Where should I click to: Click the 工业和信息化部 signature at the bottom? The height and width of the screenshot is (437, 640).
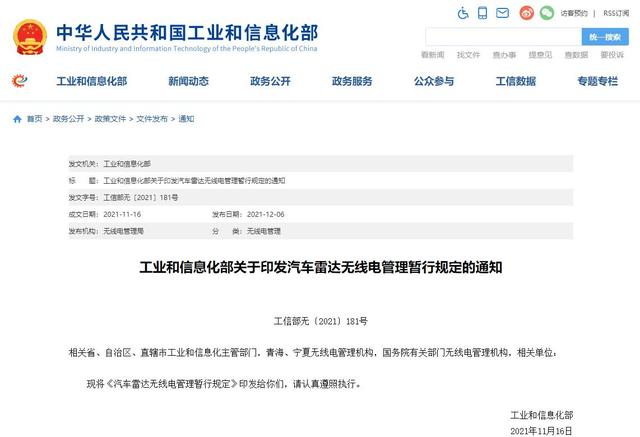point(542,415)
